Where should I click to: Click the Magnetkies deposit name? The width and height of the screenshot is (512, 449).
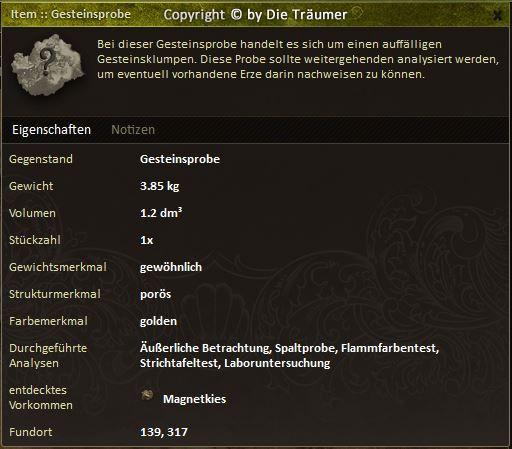(194, 399)
